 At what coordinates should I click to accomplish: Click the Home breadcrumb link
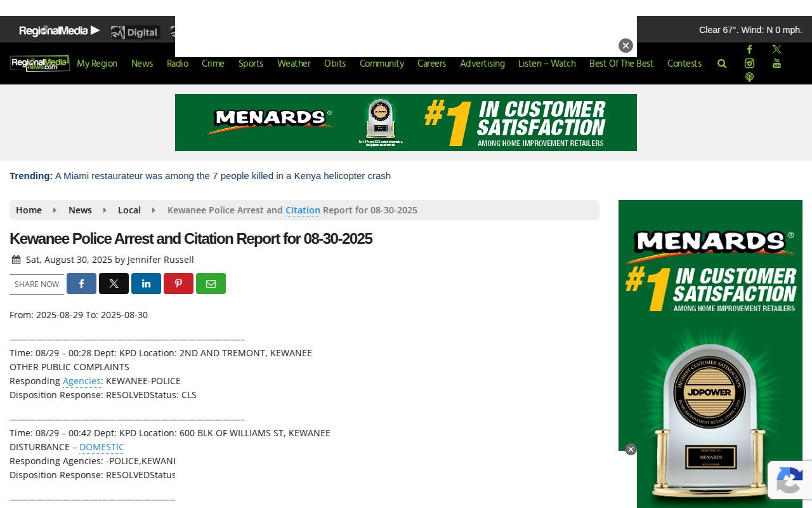point(29,210)
